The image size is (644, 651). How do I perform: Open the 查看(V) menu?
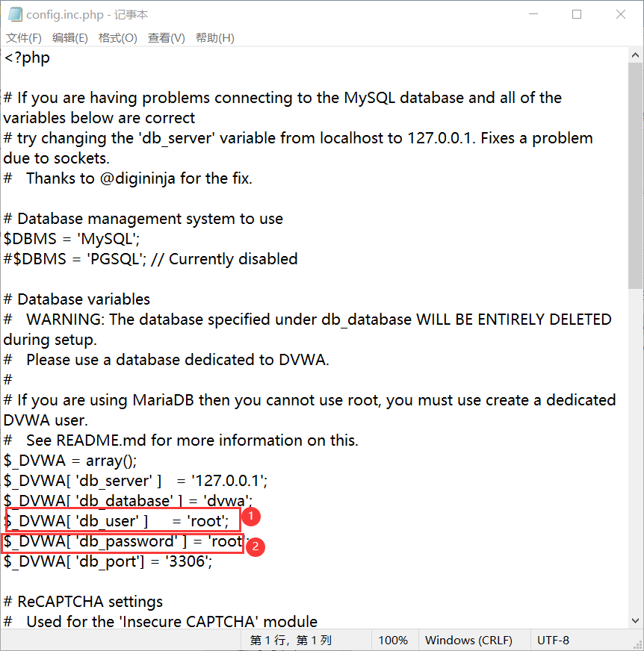tap(166, 38)
